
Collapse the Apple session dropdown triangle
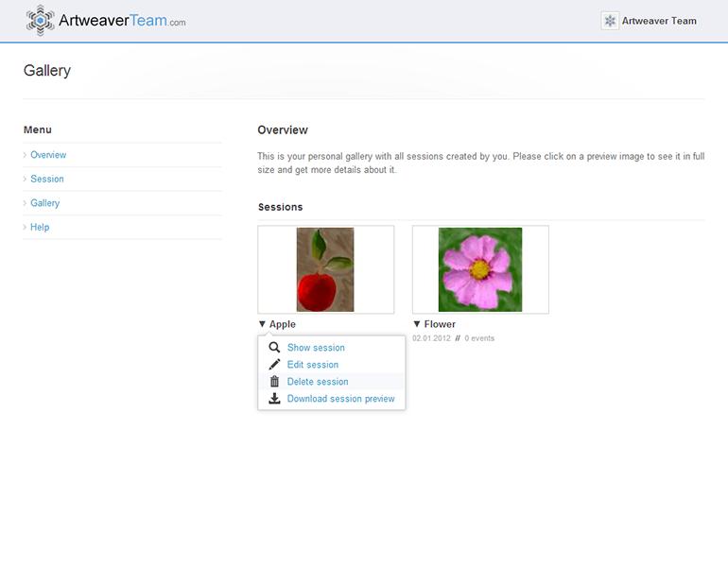tap(263, 324)
